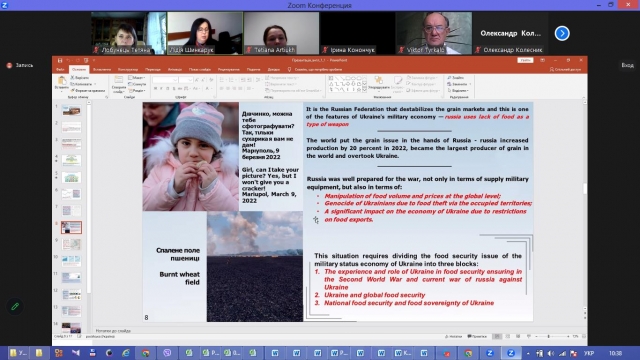
Task: Select slide 9 thumbnail in slide panel
Action: (71, 244)
